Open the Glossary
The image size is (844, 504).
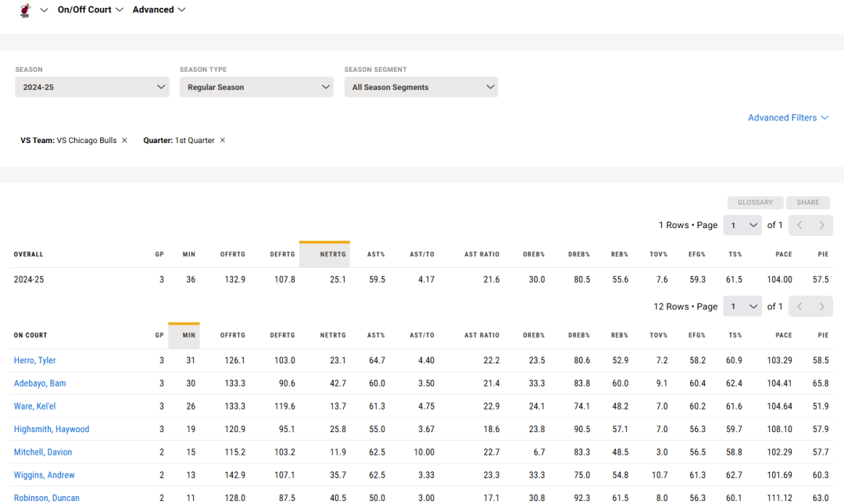pos(755,202)
